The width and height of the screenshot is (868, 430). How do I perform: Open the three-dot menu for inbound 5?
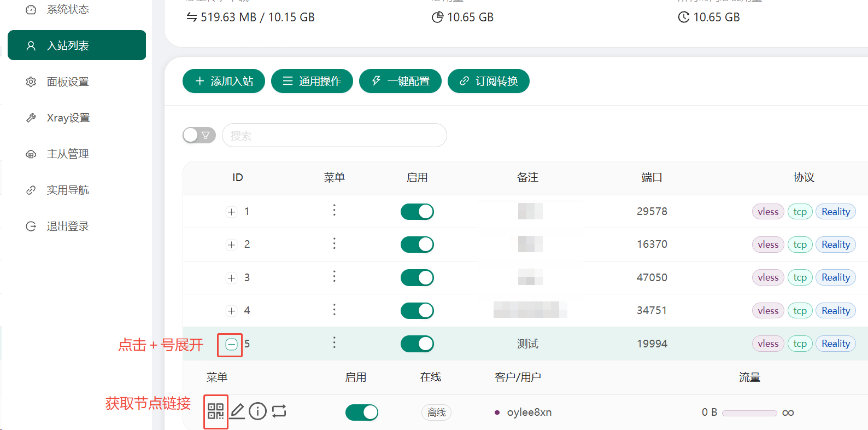(x=335, y=342)
